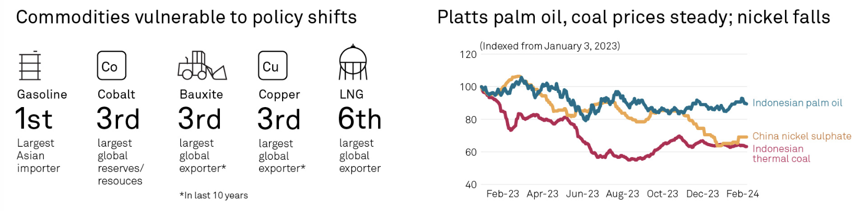Click the gasoline barrel icon
The height and width of the screenshot is (211, 868).
click(x=30, y=65)
